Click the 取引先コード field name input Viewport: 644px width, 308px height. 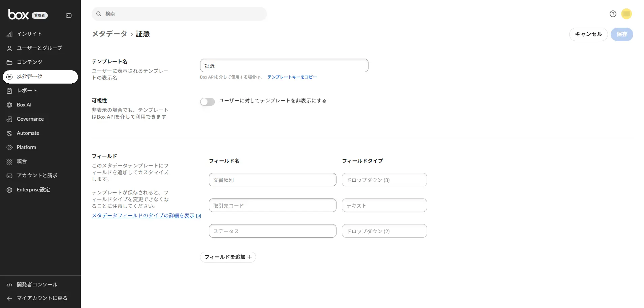point(272,205)
